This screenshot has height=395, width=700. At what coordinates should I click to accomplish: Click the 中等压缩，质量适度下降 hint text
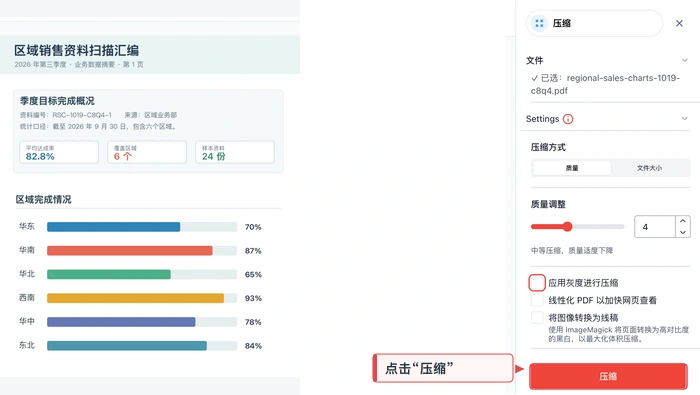(572, 250)
